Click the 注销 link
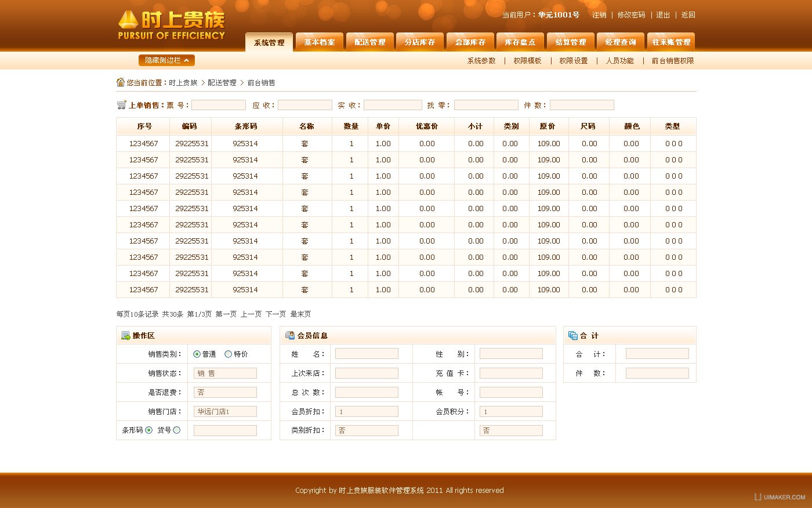The width and height of the screenshot is (812, 508). [x=599, y=15]
